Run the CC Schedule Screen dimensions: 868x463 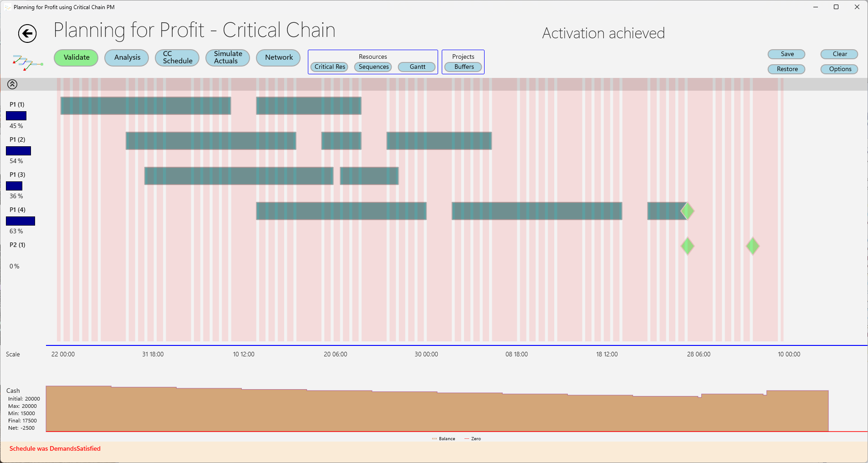click(x=177, y=57)
